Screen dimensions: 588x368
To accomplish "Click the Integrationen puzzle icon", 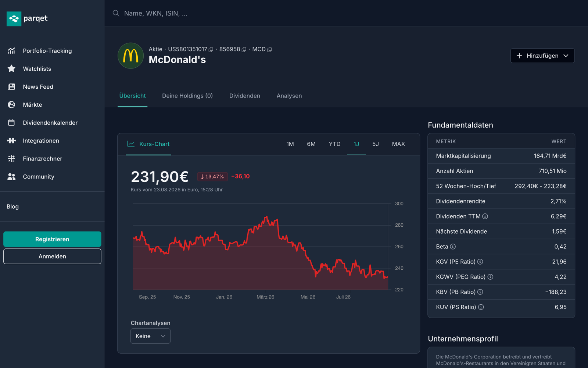I will click(11, 141).
